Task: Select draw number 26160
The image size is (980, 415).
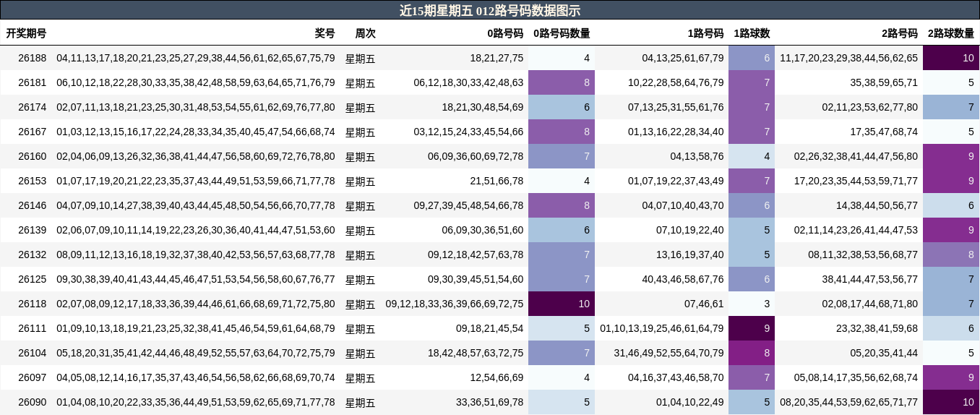Action: click(x=33, y=156)
